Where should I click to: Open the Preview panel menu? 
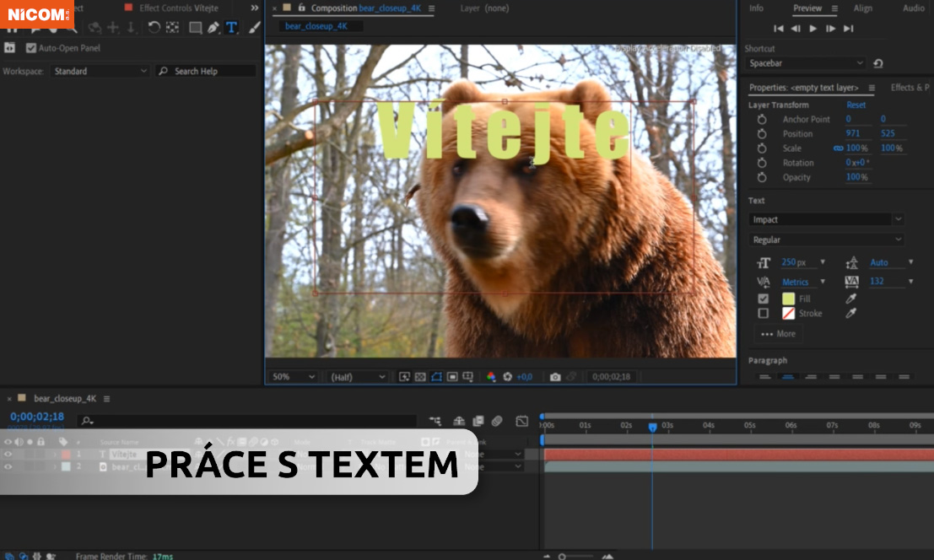tap(834, 8)
